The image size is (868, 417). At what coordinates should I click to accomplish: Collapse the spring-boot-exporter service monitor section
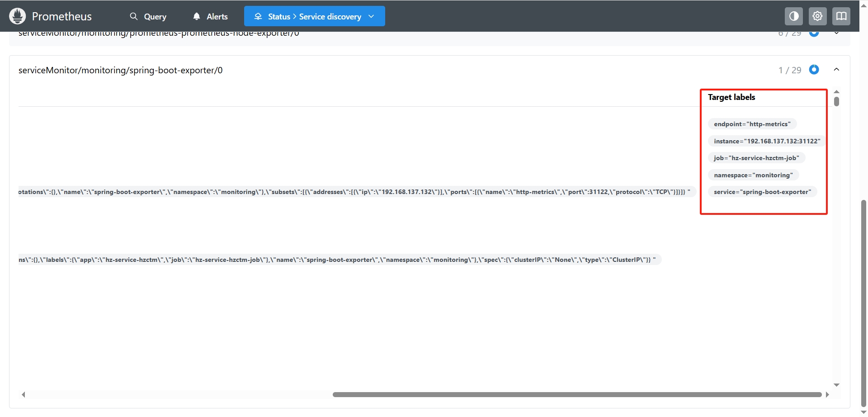point(836,70)
